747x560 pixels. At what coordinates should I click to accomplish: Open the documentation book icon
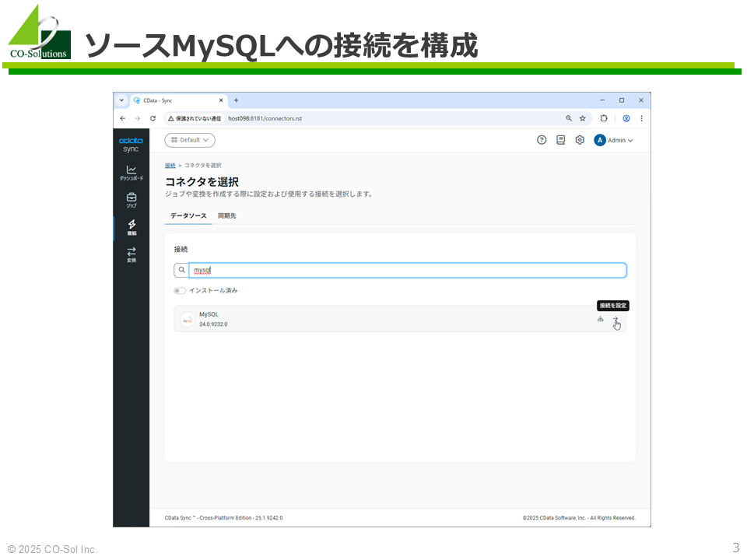pyautogui.click(x=561, y=140)
